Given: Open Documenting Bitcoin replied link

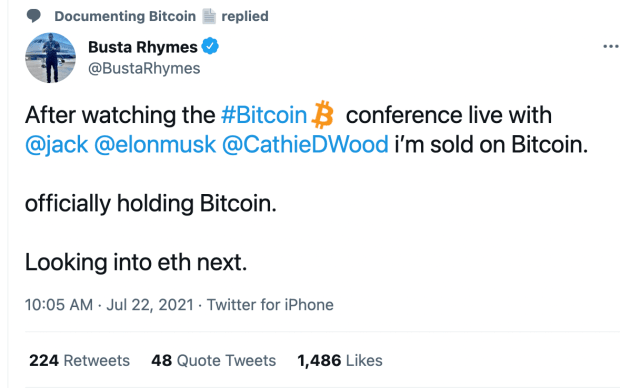Looking at the screenshot, I should pos(161,16).
